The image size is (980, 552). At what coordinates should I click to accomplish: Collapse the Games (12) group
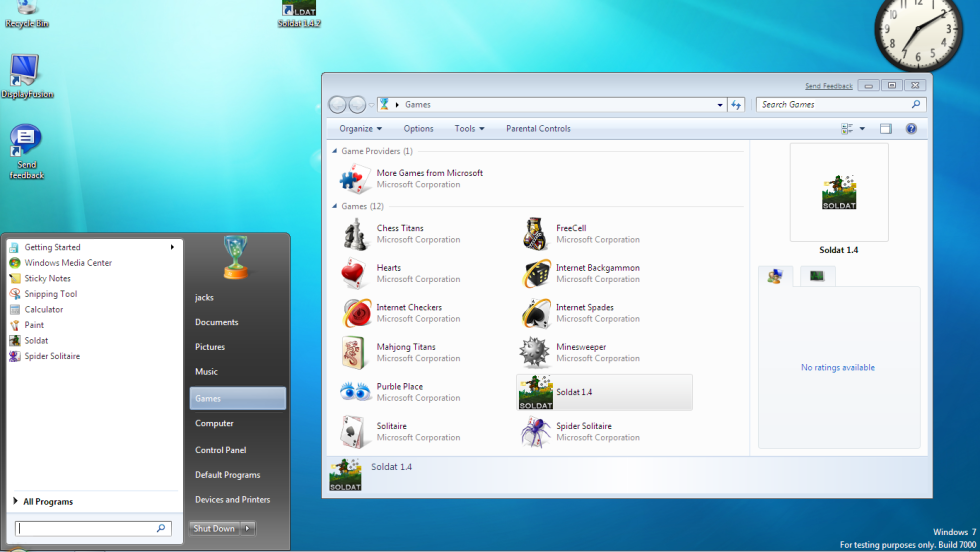pos(334,206)
